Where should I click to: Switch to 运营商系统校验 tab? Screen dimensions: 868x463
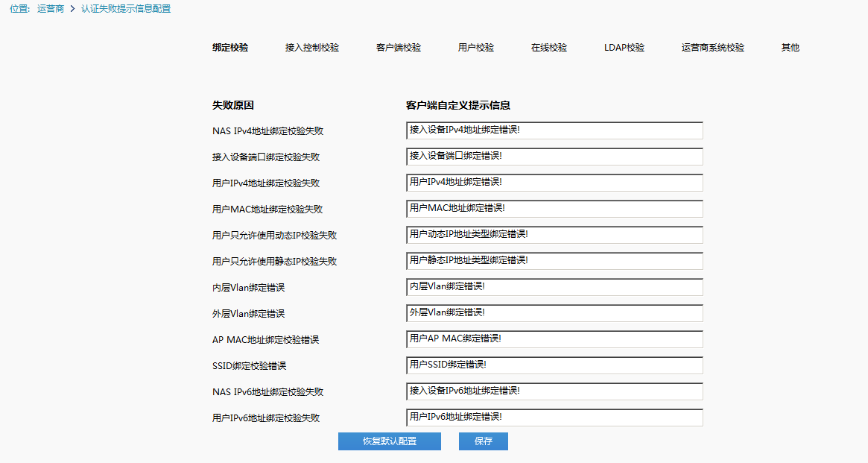[712, 48]
